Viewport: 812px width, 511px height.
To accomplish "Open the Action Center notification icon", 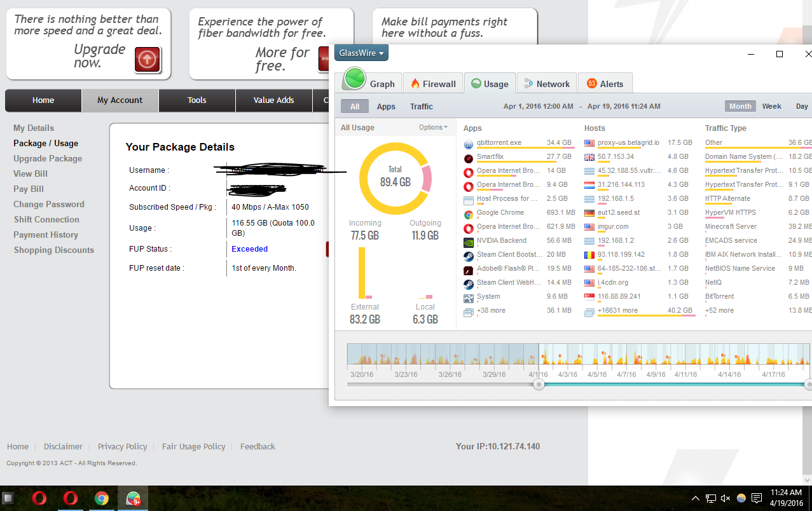I will pyautogui.click(x=757, y=498).
